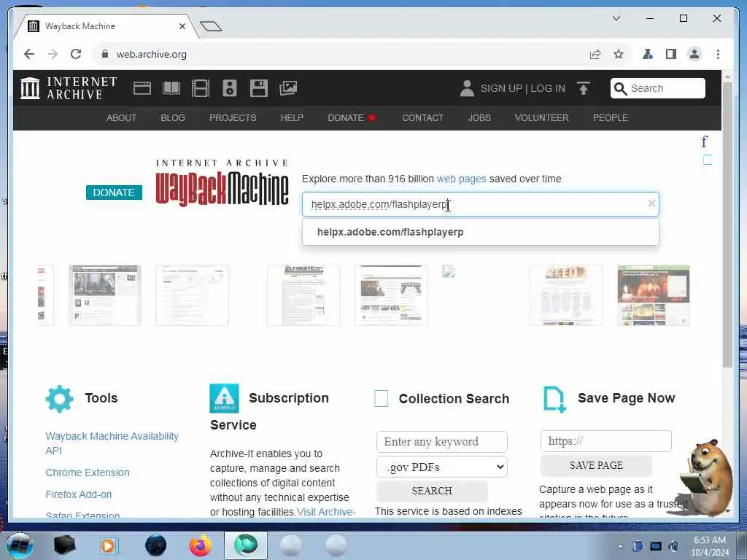The height and width of the screenshot is (560, 747).
Task: Click the teal DONATE button
Action: [x=114, y=192]
